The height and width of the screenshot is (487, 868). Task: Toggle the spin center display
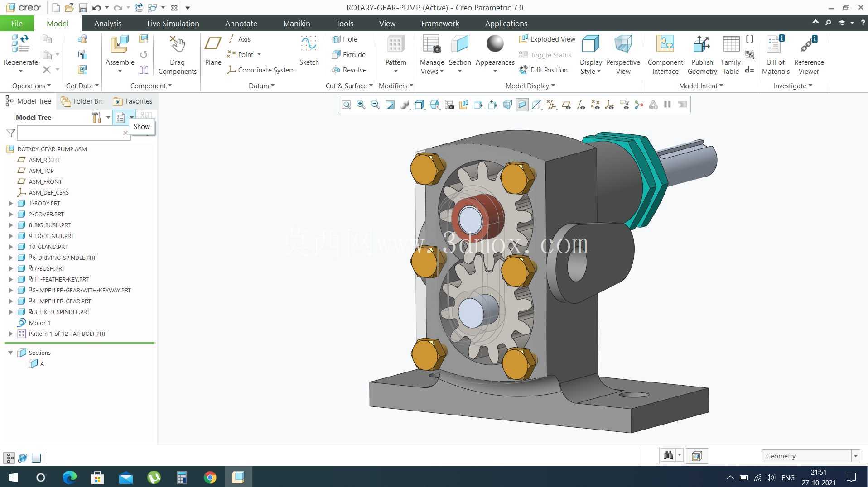click(x=639, y=105)
